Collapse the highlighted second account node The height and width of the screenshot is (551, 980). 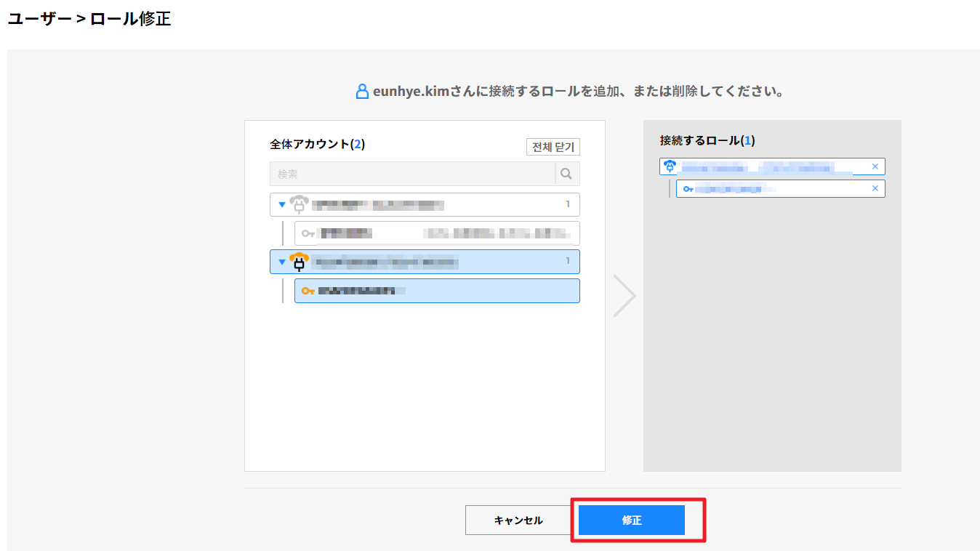pos(282,262)
